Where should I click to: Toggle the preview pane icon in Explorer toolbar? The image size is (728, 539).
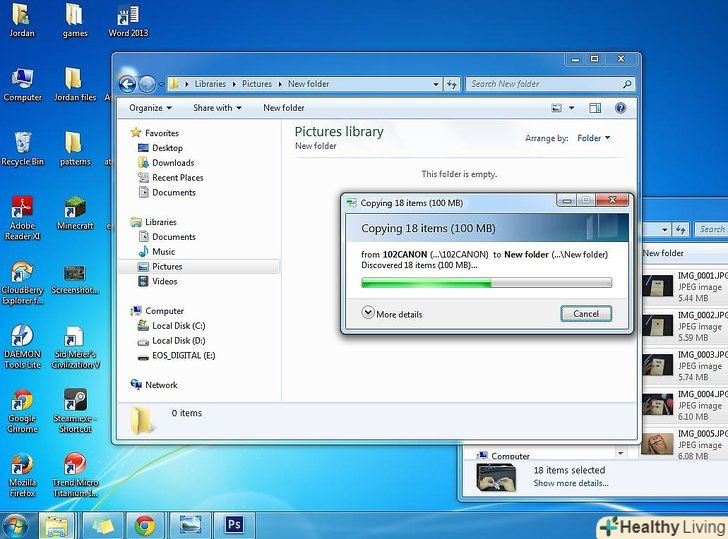[595, 108]
